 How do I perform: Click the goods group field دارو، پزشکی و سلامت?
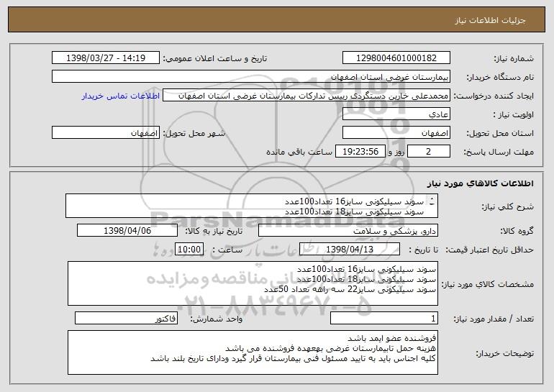348,230
